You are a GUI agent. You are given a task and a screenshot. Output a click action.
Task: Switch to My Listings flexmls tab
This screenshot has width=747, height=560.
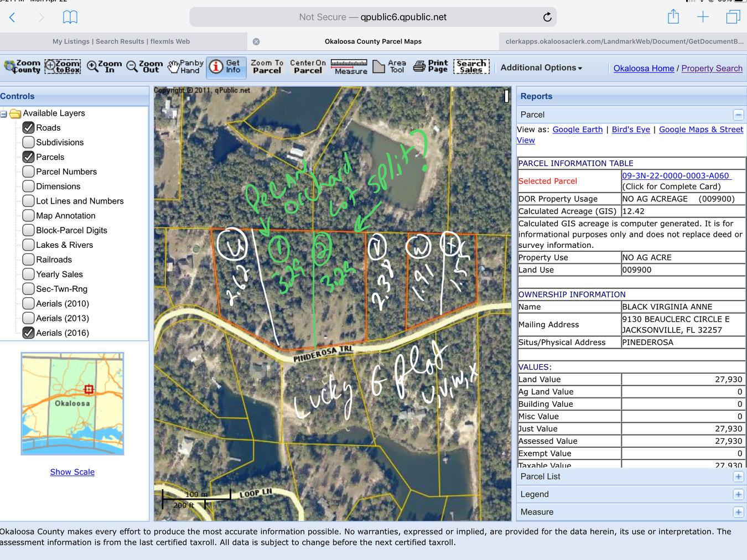click(121, 42)
